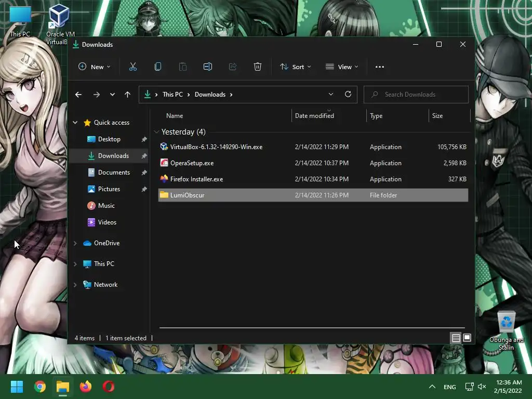This screenshot has height=399, width=532.
Task: Click the network tray icon
Action: (469, 387)
